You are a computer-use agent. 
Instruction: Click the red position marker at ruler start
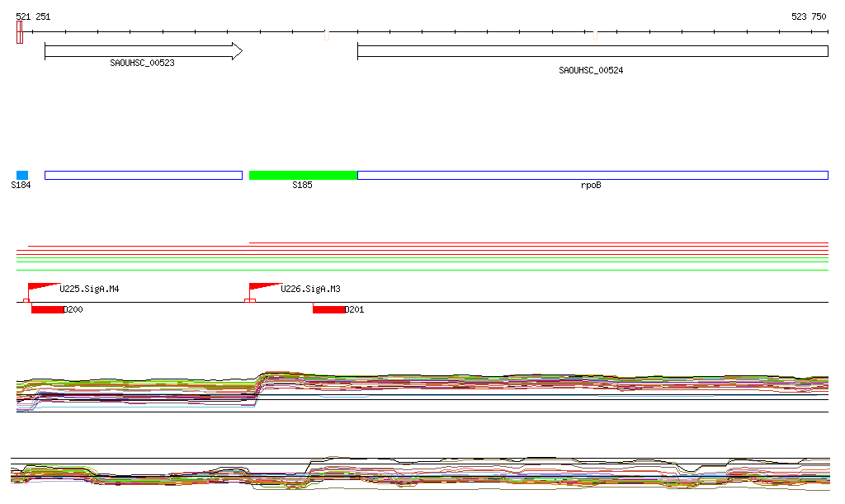pos(19,32)
